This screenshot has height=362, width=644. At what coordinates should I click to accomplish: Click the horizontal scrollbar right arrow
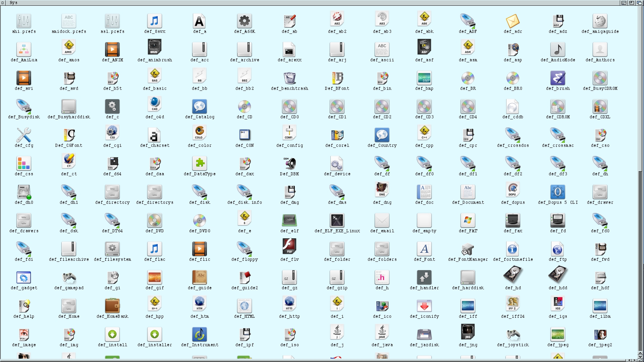[634, 360]
